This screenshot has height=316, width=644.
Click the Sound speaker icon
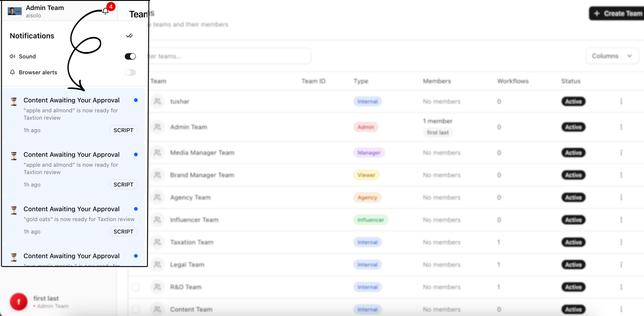coord(12,56)
